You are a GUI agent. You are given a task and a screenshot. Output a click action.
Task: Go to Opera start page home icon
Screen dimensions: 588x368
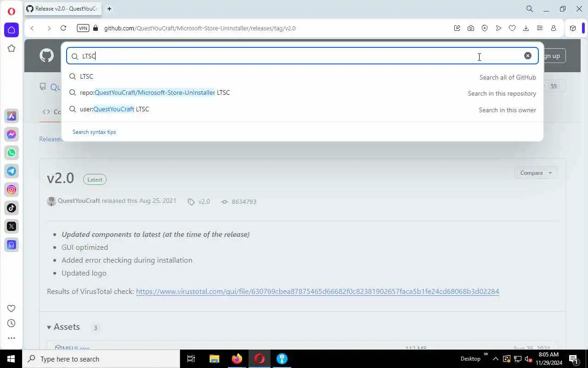click(x=11, y=30)
